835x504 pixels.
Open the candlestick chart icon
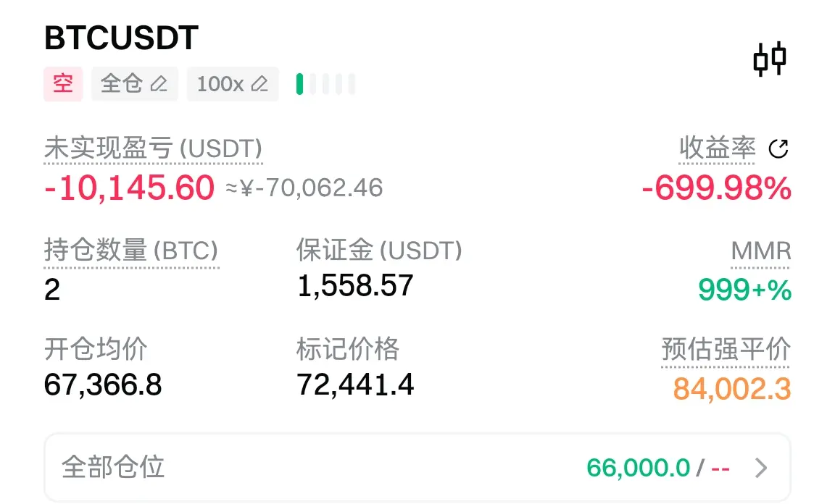click(x=770, y=59)
